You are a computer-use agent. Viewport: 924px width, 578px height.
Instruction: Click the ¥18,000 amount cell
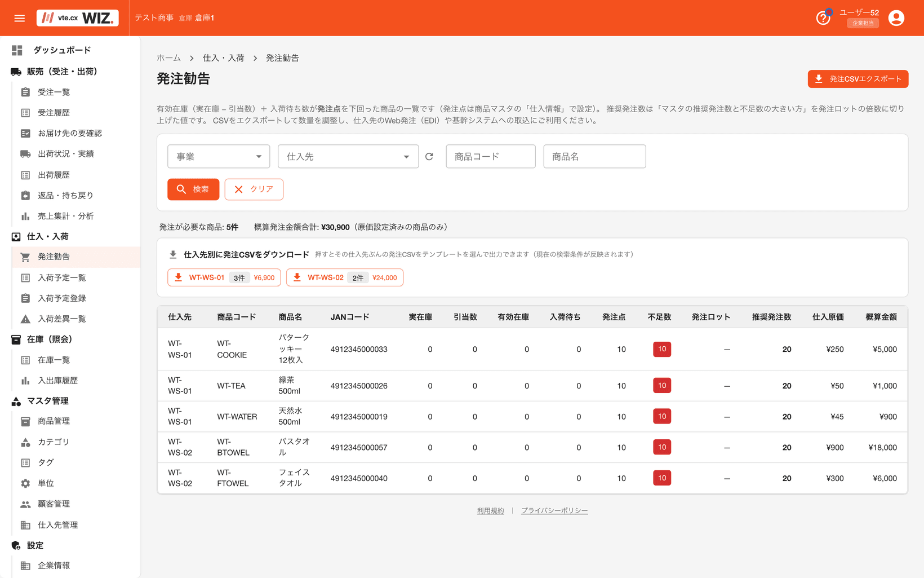coord(882,448)
